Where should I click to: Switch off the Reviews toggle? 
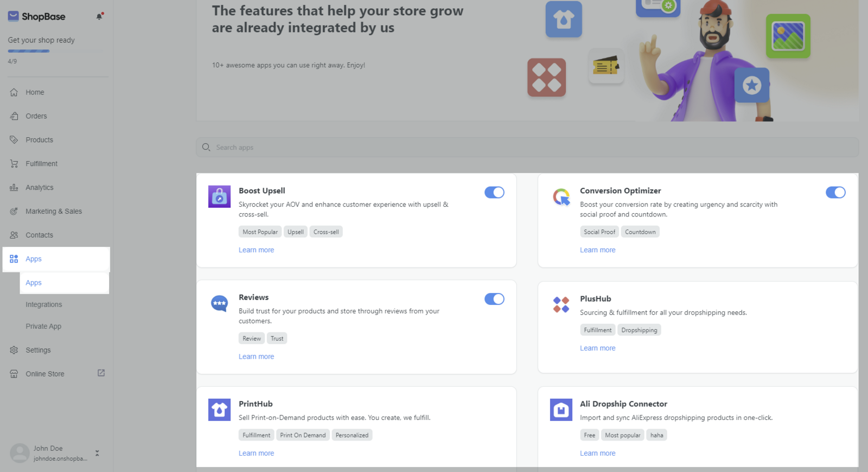494,299
